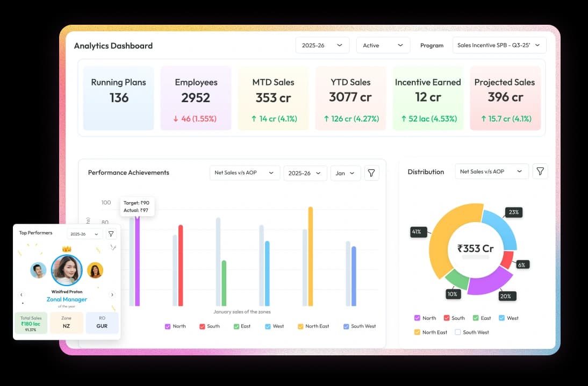Select the right female performer avatar
Screen dimensions: 588x386
click(95, 270)
